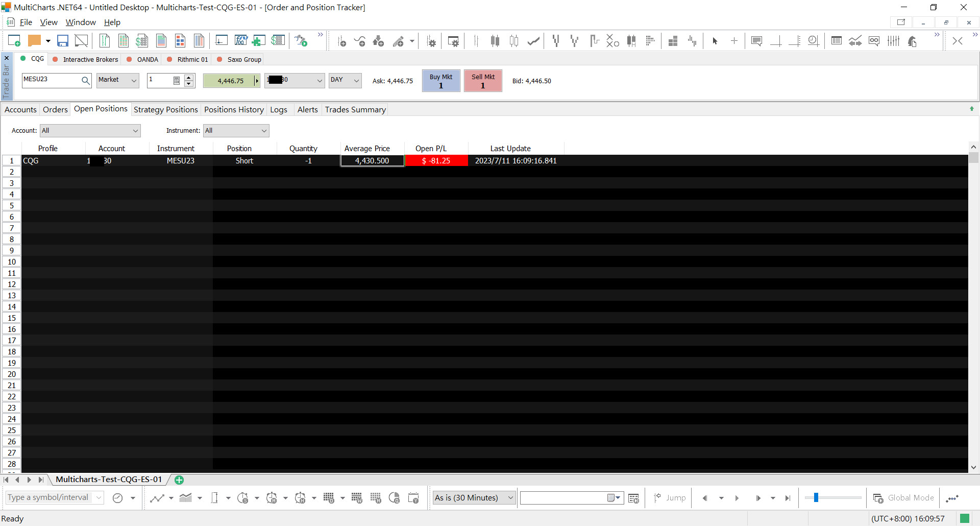Select the Multicharts-Test-CQG-ES-01 workspace tab
Viewport: 980px width, 526px height.
109,480
